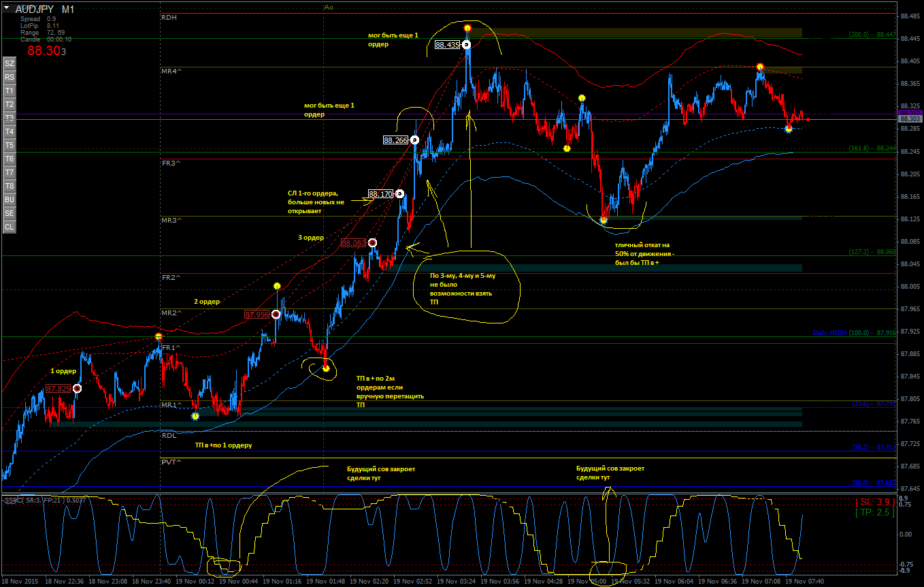The height and width of the screenshot is (587, 924).
Task: Select the T5 button
Action: [x=10, y=145]
